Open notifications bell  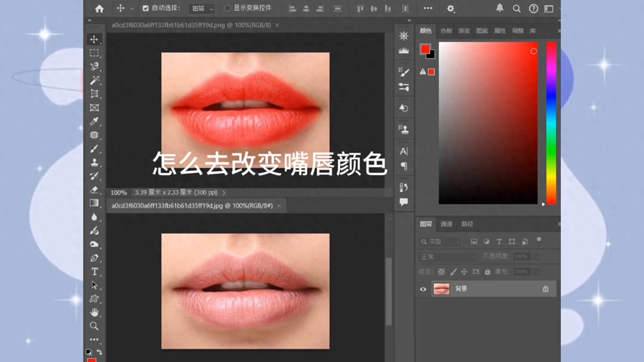click(500, 8)
